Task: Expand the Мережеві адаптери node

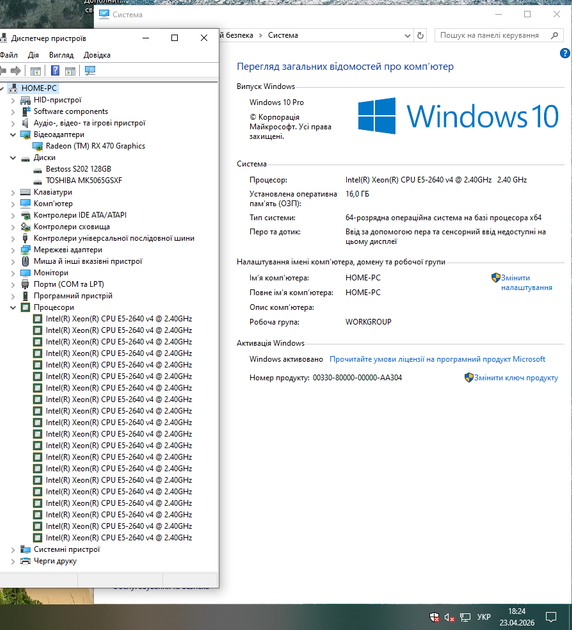Action: 13,250
